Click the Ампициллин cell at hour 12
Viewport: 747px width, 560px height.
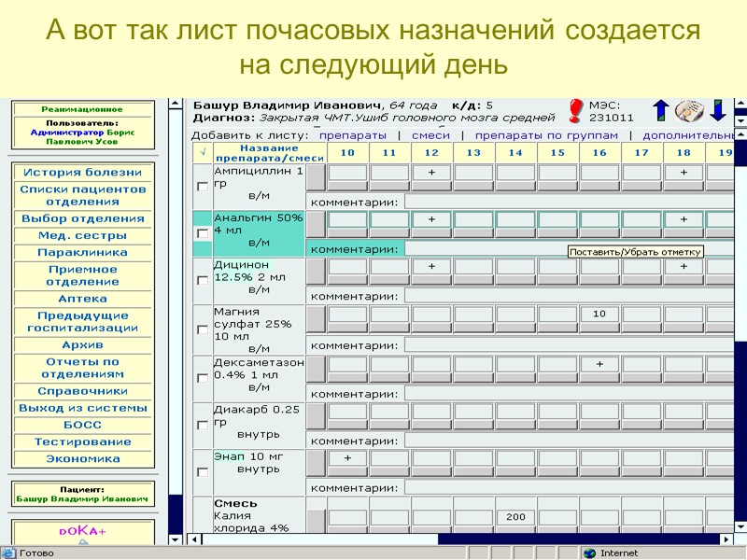tap(431, 173)
